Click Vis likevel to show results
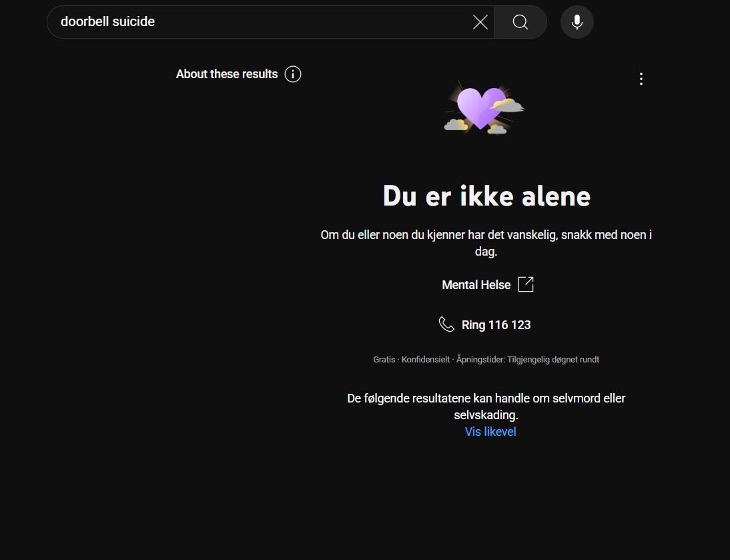The height and width of the screenshot is (560, 730). 490,432
